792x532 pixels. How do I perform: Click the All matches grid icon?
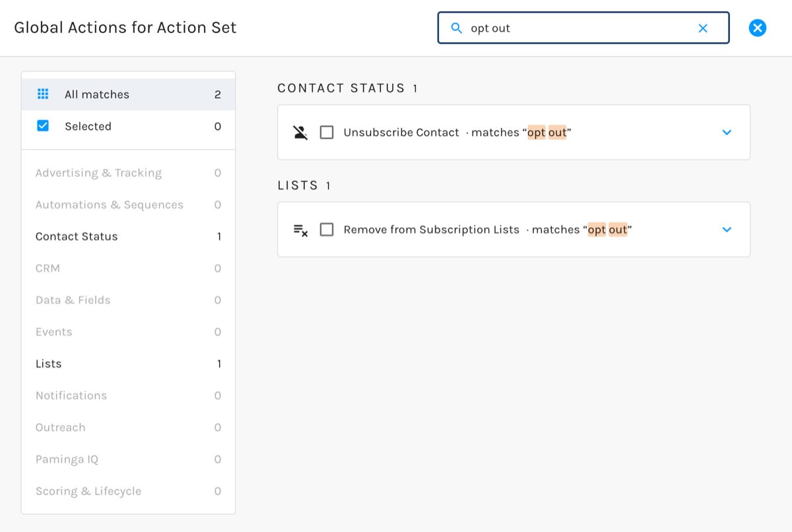(x=43, y=94)
